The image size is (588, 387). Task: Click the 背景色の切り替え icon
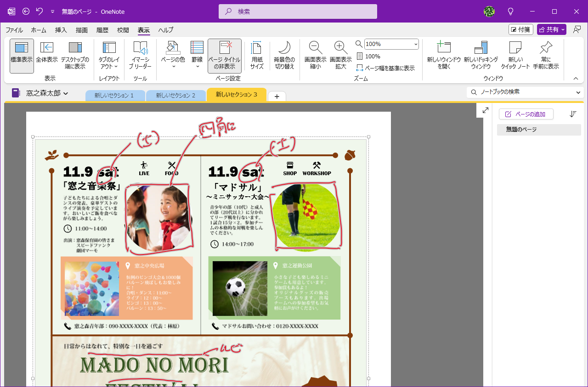click(x=285, y=55)
